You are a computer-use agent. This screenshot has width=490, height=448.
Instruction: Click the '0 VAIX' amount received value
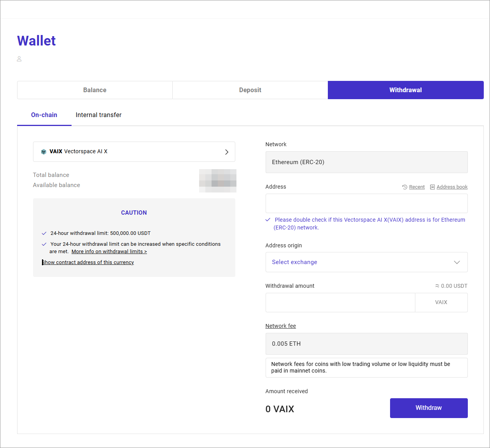click(280, 409)
